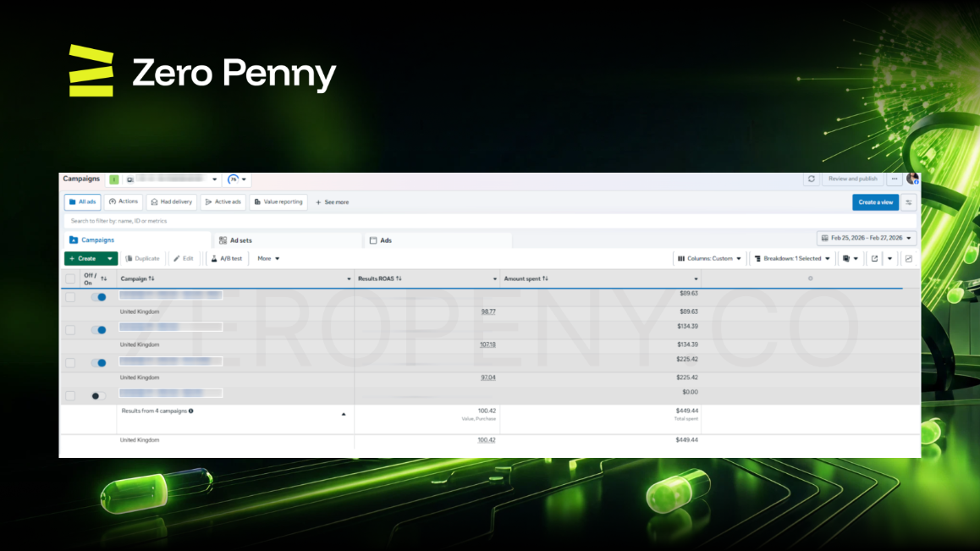Image resolution: width=980 pixels, height=551 pixels.
Task: Check the box for the $0.00 campaign
Action: coord(70,396)
